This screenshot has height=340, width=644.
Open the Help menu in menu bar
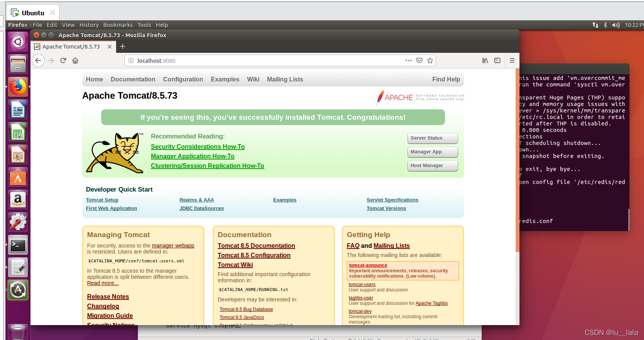pos(162,25)
